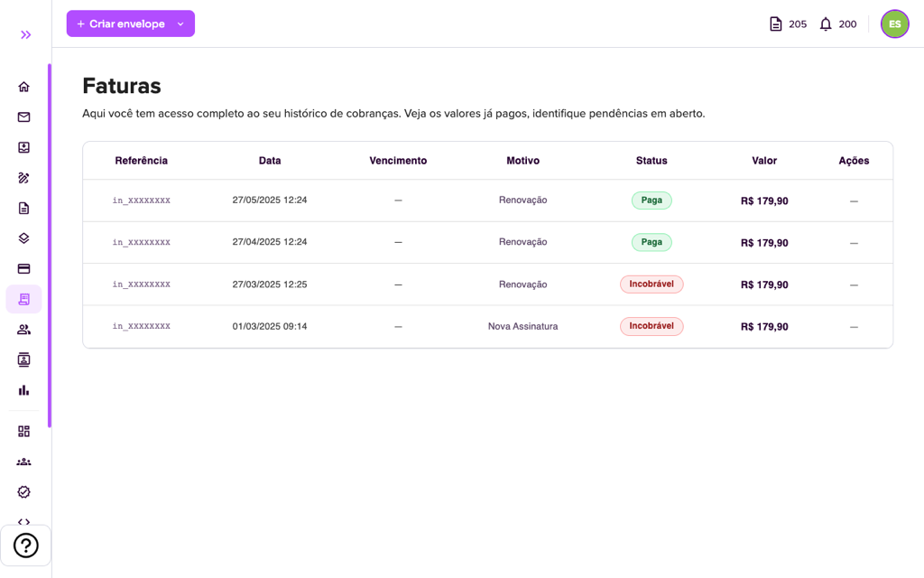Click date 27/04/2025 12:24
The height and width of the screenshot is (578, 924).
[270, 242]
